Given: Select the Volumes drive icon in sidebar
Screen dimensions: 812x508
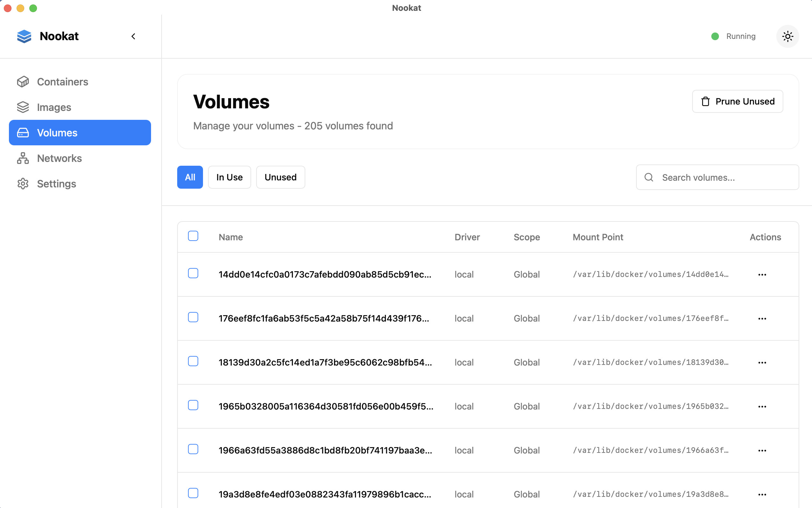Looking at the screenshot, I should [23, 133].
